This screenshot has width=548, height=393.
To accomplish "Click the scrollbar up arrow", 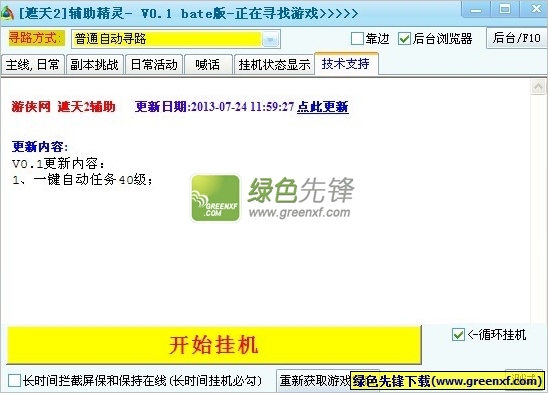I will (x=538, y=86).
